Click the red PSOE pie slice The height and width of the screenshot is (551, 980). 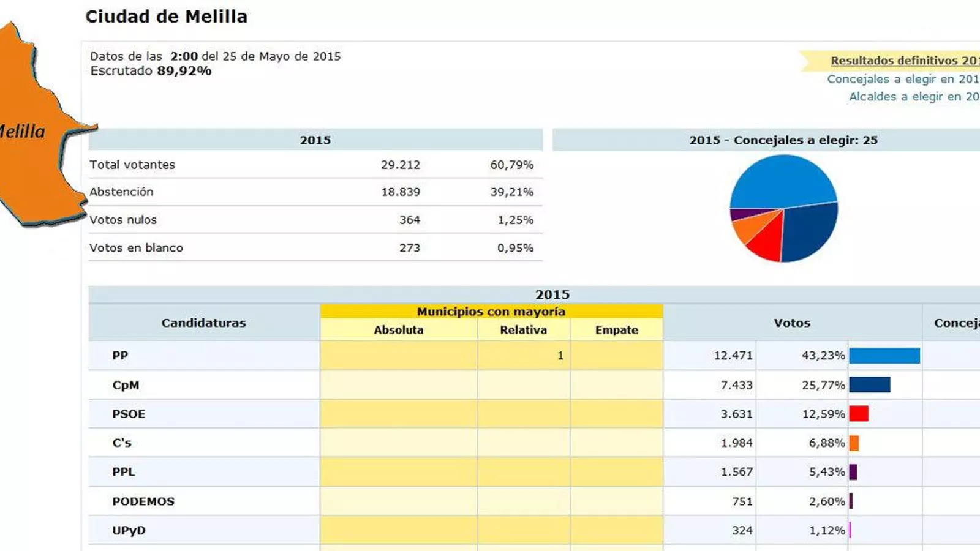pos(766,242)
